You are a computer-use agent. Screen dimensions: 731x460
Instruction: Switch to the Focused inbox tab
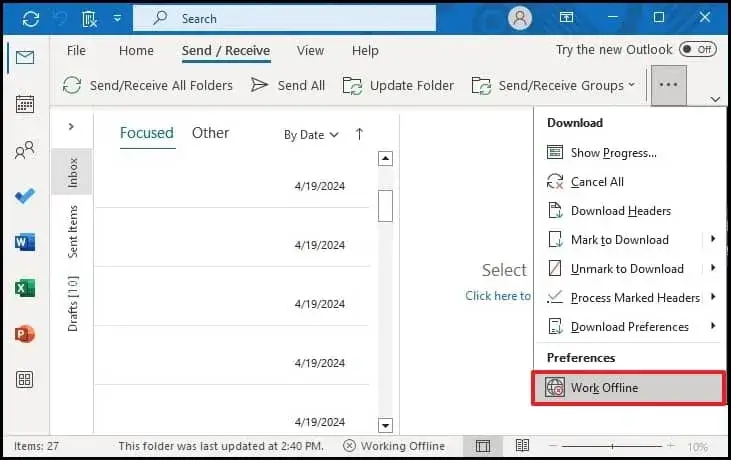tap(147, 133)
